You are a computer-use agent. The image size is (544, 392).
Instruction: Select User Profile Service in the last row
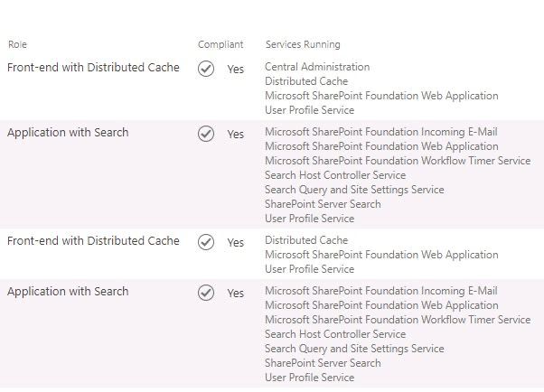309,377
